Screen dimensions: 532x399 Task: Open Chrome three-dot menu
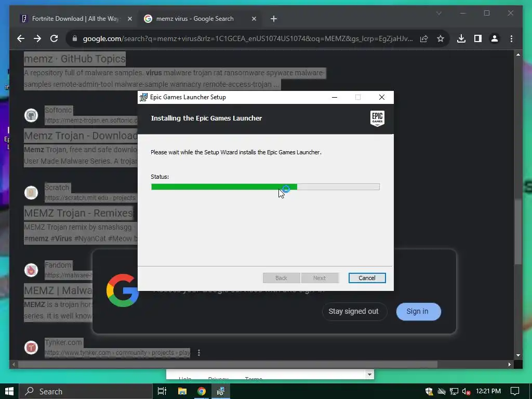click(511, 38)
